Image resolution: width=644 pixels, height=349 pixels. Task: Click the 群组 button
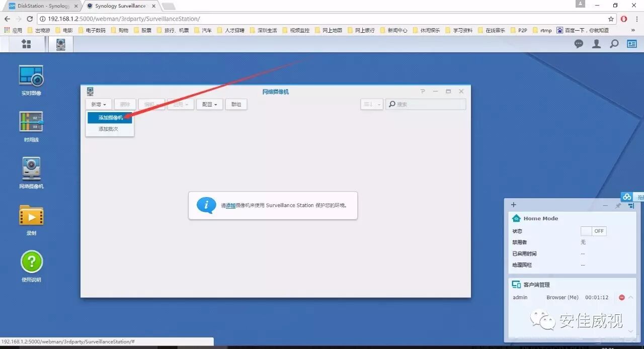236,104
